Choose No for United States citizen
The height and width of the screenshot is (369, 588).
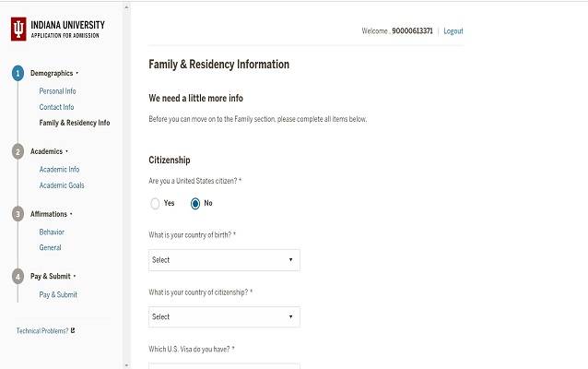(195, 203)
